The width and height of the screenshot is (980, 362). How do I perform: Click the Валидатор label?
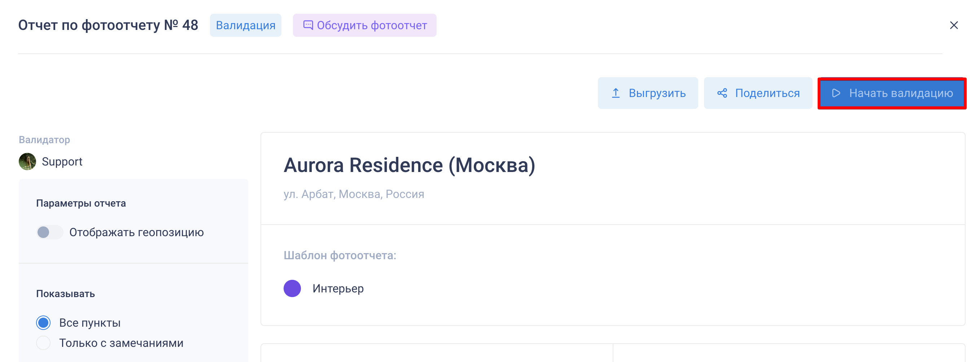[x=44, y=140]
